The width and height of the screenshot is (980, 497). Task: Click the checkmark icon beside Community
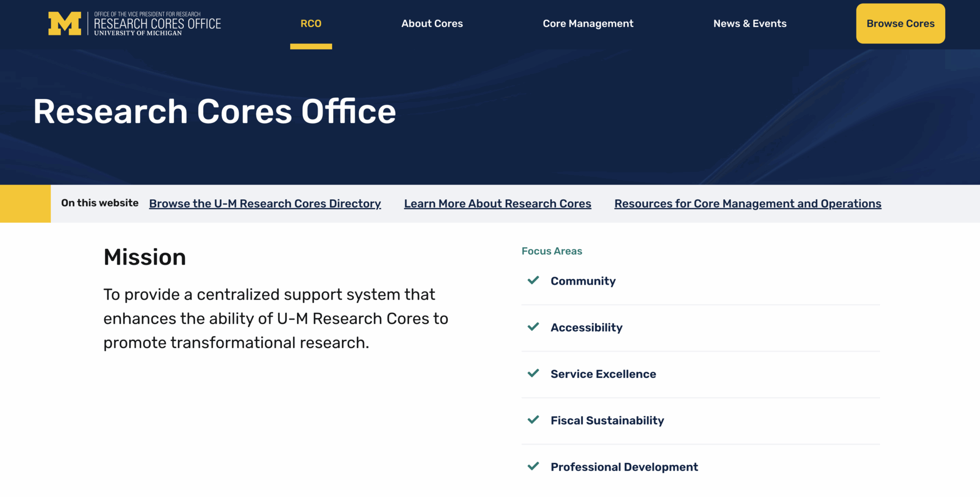pyautogui.click(x=533, y=280)
